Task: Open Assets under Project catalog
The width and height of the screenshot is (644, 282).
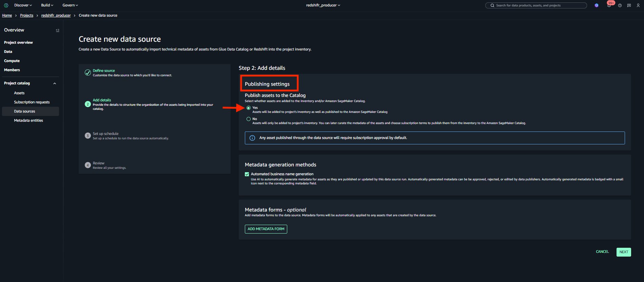Action: coord(19,93)
